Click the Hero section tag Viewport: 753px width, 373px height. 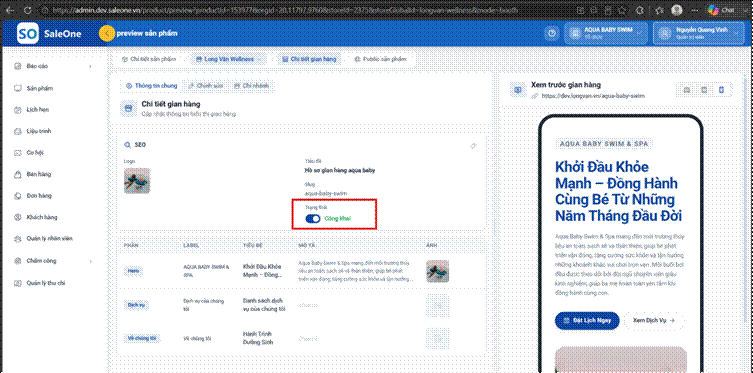(x=133, y=271)
